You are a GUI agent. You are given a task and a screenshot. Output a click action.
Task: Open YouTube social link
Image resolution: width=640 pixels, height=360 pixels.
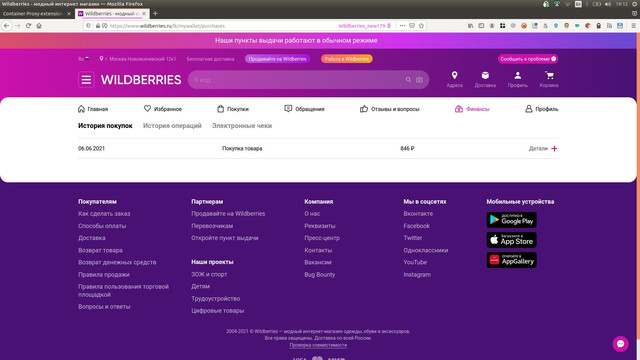[415, 262]
